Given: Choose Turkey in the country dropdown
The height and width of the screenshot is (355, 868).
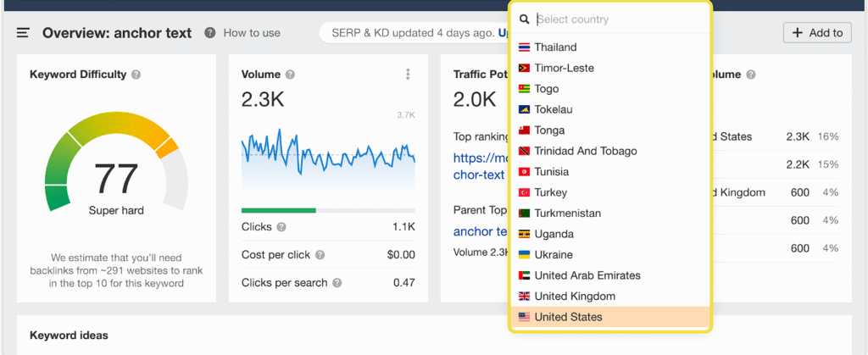Looking at the screenshot, I should pyautogui.click(x=551, y=192).
